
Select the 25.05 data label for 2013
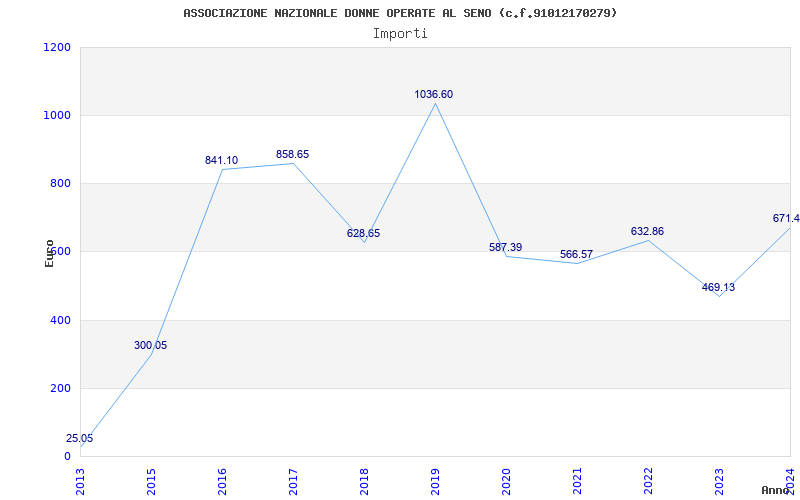coord(80,438)
